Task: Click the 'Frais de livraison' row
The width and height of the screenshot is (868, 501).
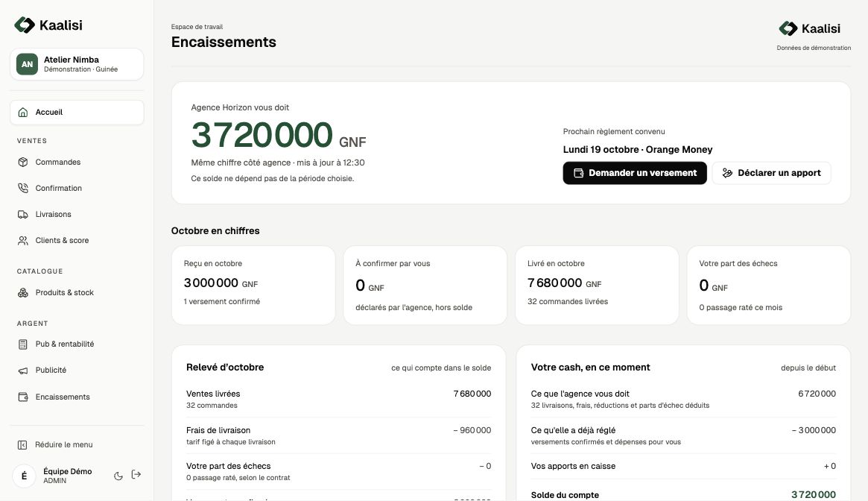Action: (x=339, y=435)
